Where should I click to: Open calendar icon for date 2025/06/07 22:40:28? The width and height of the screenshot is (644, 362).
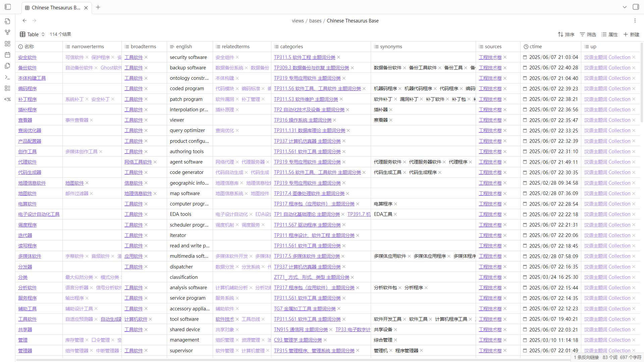525,68
